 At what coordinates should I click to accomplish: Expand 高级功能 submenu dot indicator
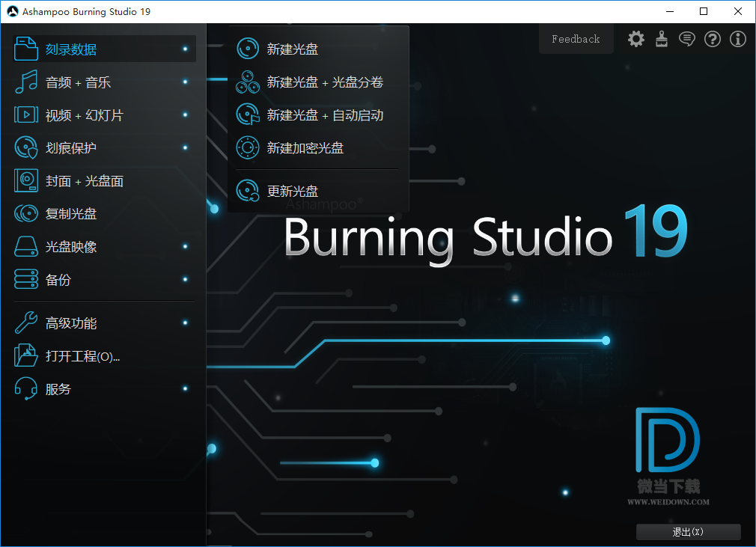pos(185,323)
